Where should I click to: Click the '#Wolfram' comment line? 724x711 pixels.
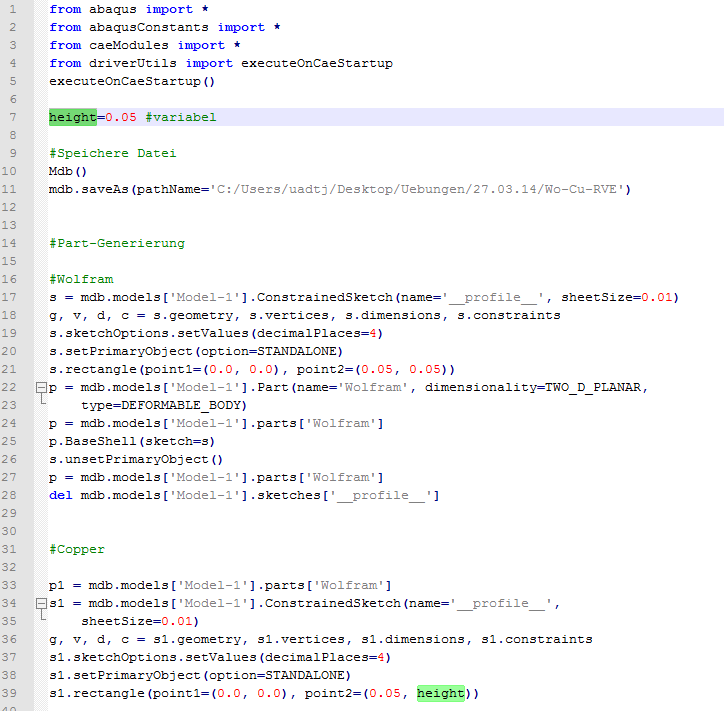pyautogui.click(x=81, y=279)
